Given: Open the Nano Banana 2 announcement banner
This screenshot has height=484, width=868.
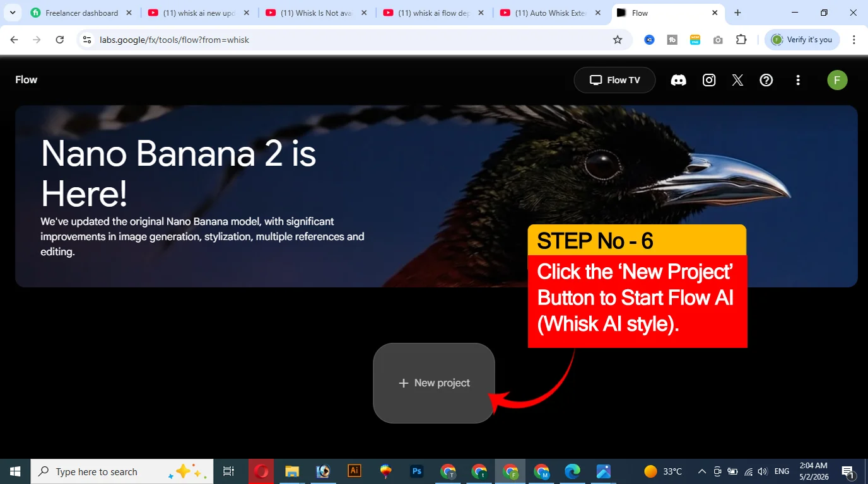Looking at the screenshot, I should click(x=437, y=196).
